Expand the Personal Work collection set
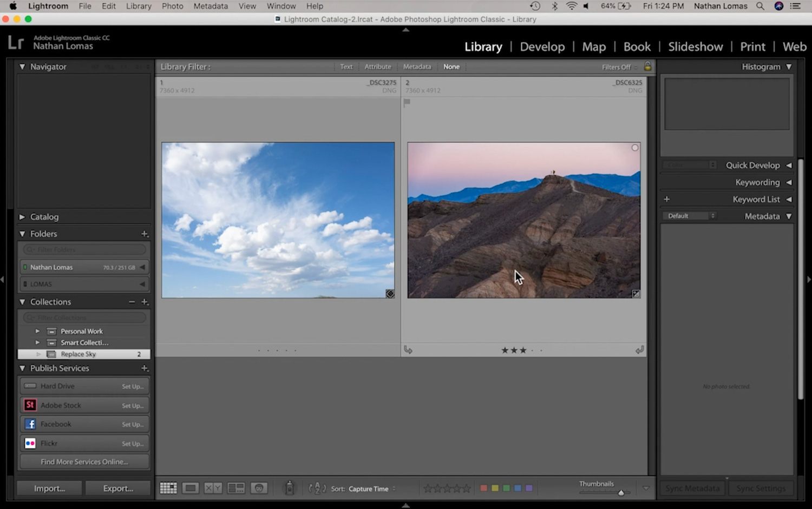This screenshot has height=509, width=812. pos(37,331)
